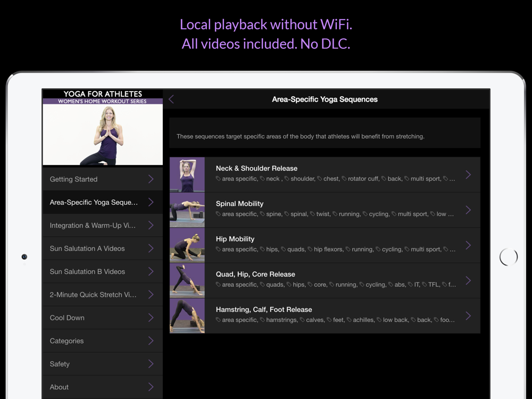Click calves tag under Hamstring row
Image resolution: width=532 pixels, height=399 pixels.
pos(312,320)
